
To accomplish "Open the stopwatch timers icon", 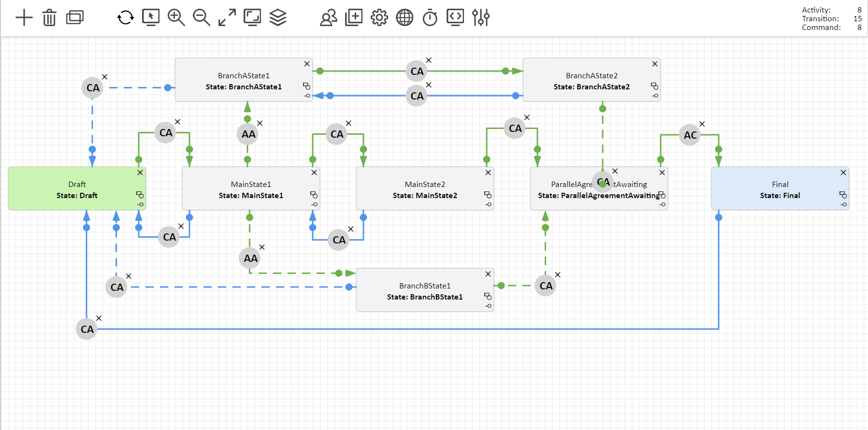I will click(430, 18).
